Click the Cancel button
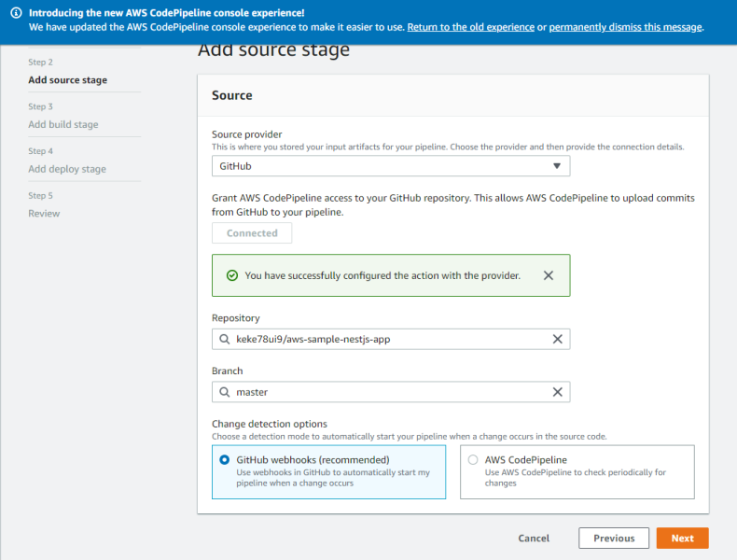The image size is (737, 560). click(x=534, y=538)
